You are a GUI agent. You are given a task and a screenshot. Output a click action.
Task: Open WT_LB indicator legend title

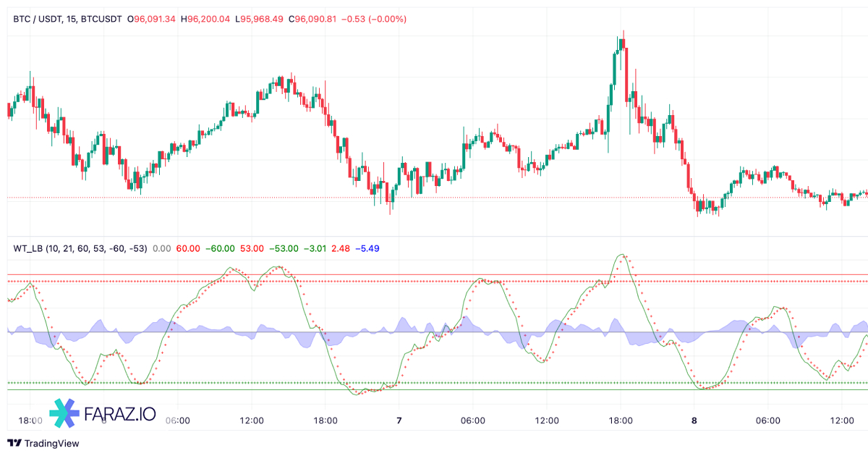80,248
